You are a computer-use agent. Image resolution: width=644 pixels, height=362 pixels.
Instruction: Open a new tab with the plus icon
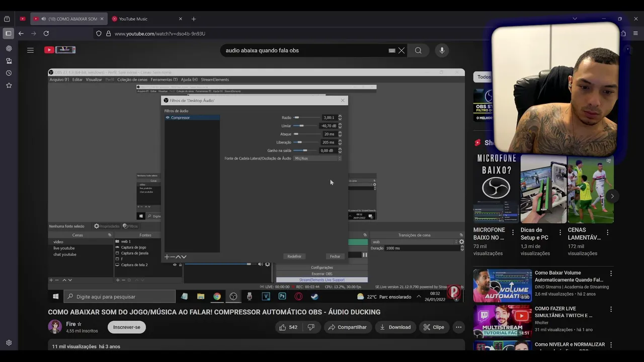click(x=194, y=19)
